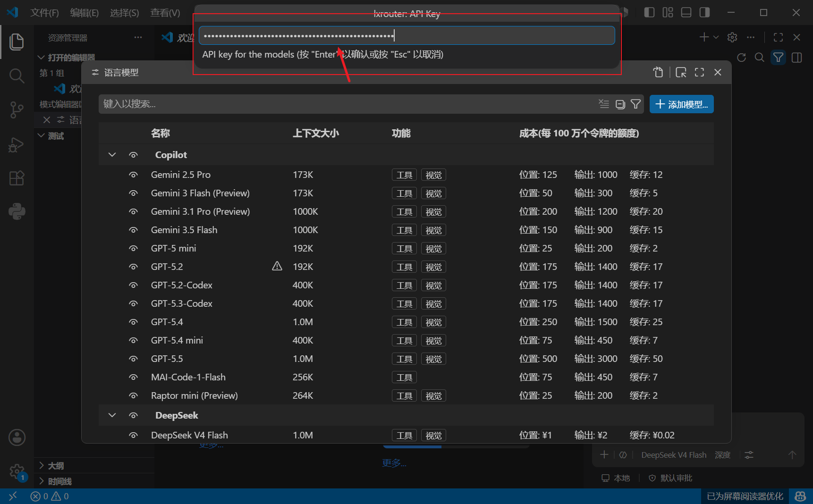Toggle visibility of GPT-5 mini model

click(134, 249)
